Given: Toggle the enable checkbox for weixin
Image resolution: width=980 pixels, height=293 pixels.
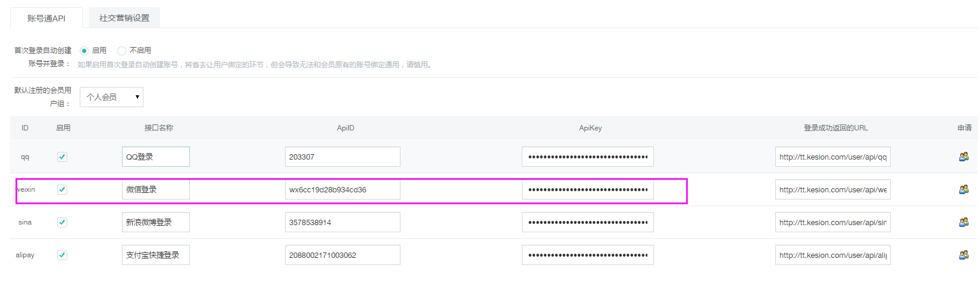Looking at the screenshot, I should 62,189.
